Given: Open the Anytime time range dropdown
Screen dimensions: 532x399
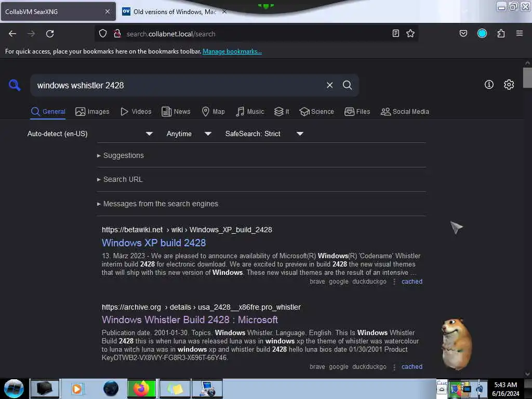Looking at the screenshot, I should [189, 134].
